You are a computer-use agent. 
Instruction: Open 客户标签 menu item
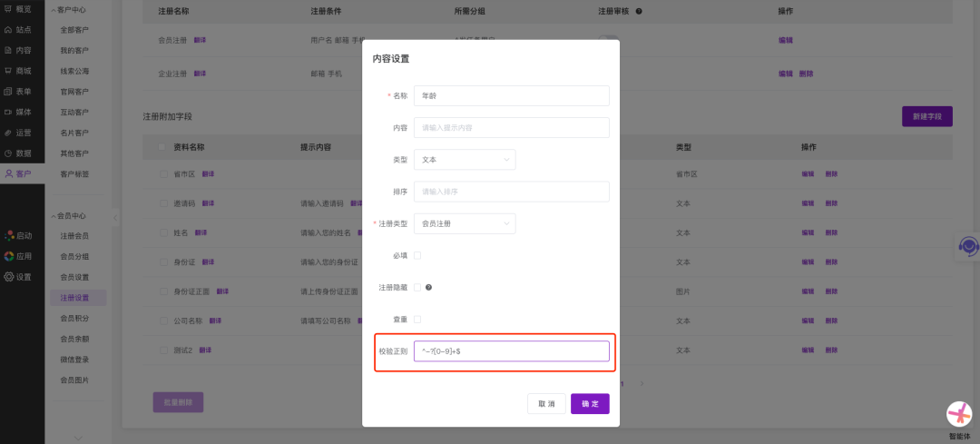click(74, 173)
